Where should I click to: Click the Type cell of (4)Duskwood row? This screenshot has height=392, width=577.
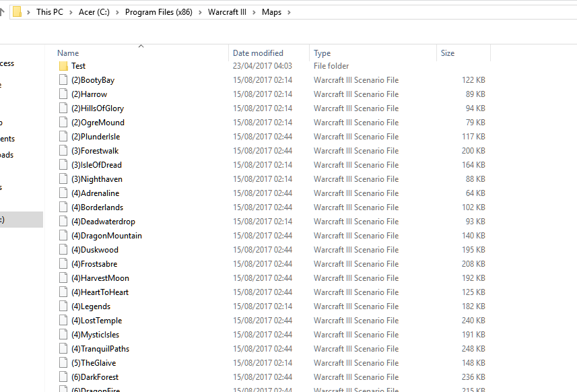coord(356,250)
